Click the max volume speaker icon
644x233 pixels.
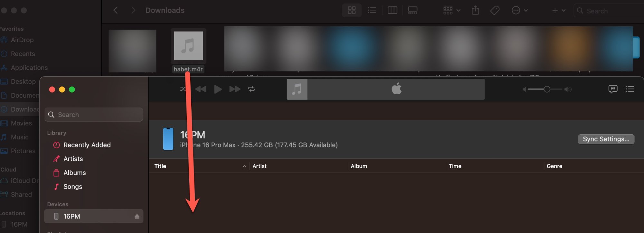pyautogui.click(x=568, y=89)
